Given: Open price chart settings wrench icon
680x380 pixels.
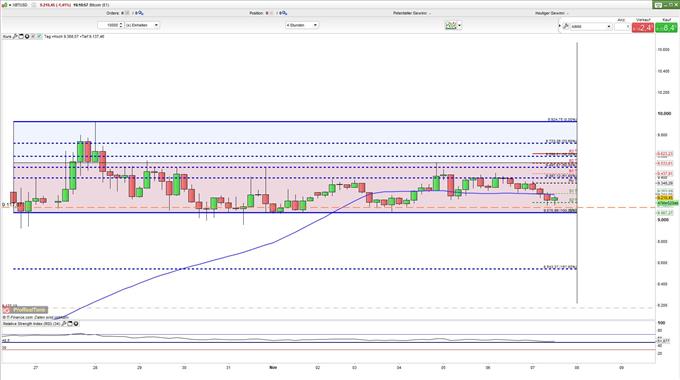Looking at the screenshot, I should 15,36.
